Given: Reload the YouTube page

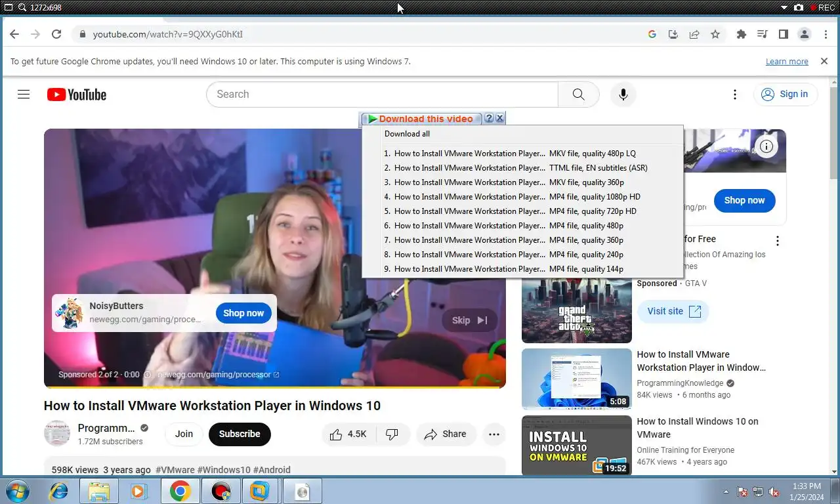Looking at the screenshot, I should click(x=56, y=34).
